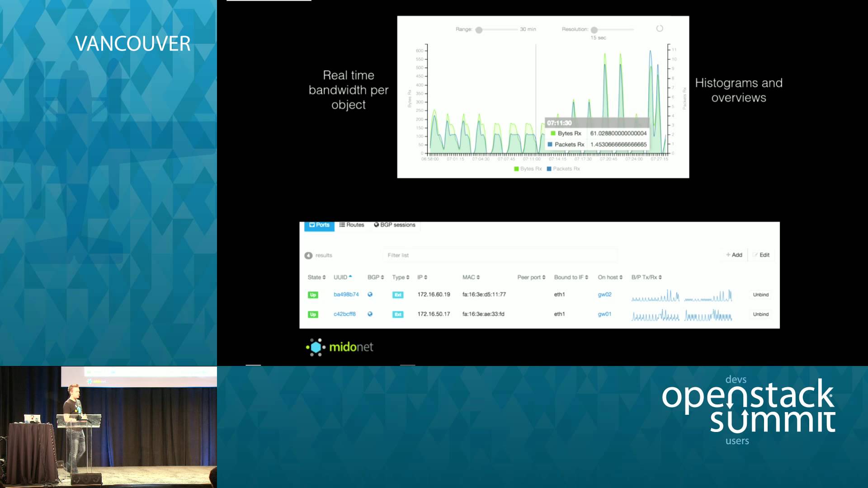Screen dimensions: 868x488
Task: Click the globe BGP icon for port ba498b74
Action: click(370, 294)
